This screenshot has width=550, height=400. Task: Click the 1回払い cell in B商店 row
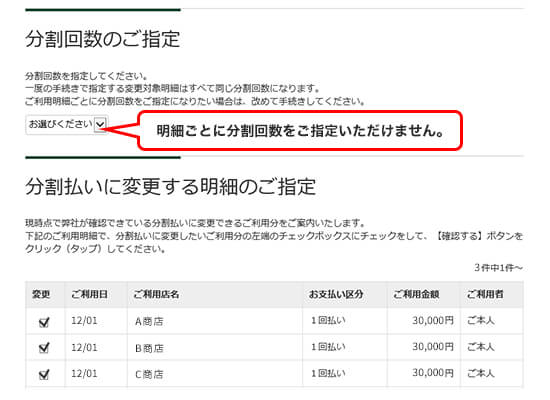pos(328,347)
